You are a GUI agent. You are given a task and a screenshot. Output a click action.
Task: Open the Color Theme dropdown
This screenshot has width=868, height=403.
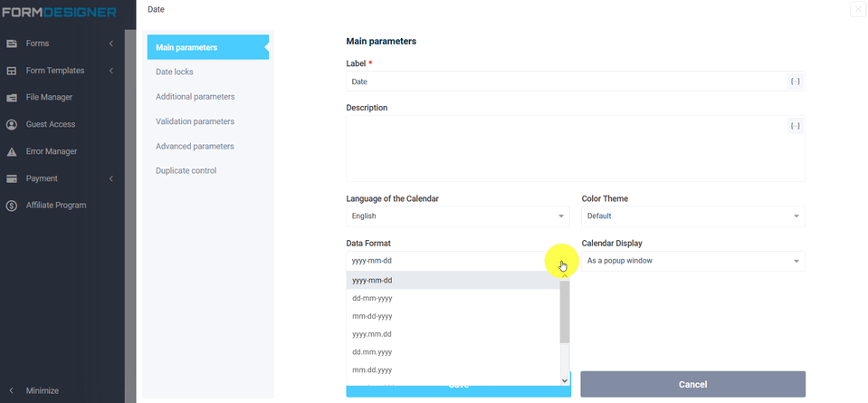[692, 216]
